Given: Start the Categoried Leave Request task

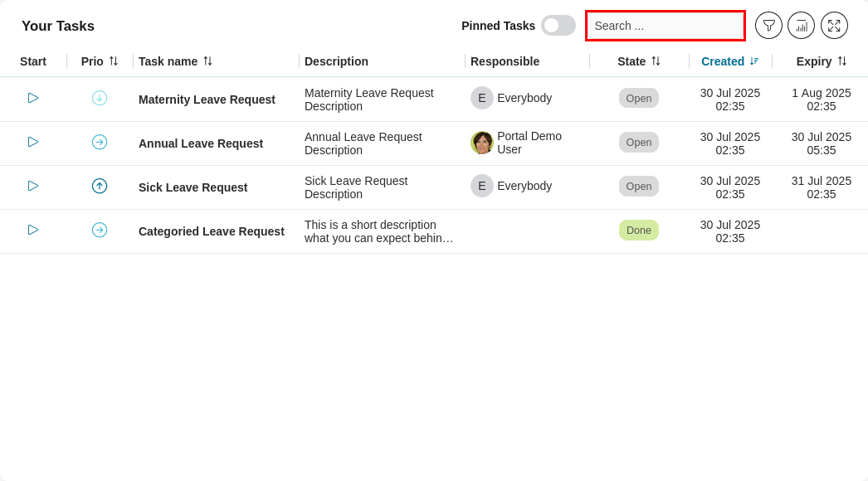Looking at the screenshot, I should (x=32, y=230).
